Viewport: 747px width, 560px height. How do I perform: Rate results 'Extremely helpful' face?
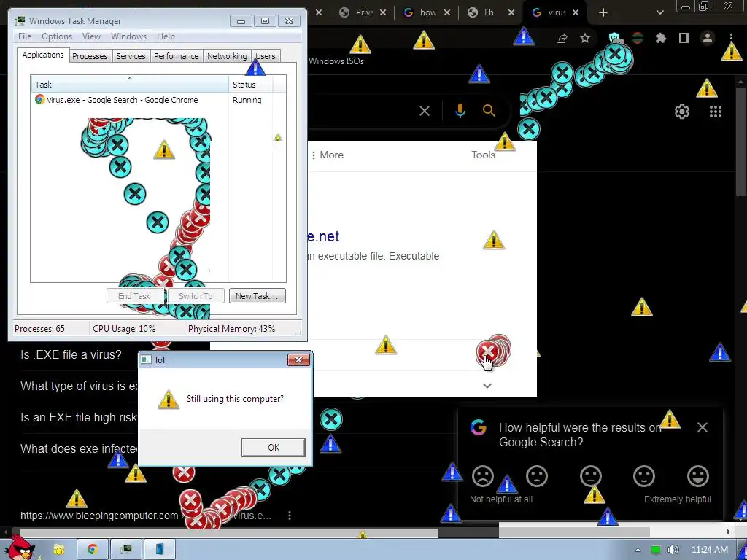pos(698,476)
